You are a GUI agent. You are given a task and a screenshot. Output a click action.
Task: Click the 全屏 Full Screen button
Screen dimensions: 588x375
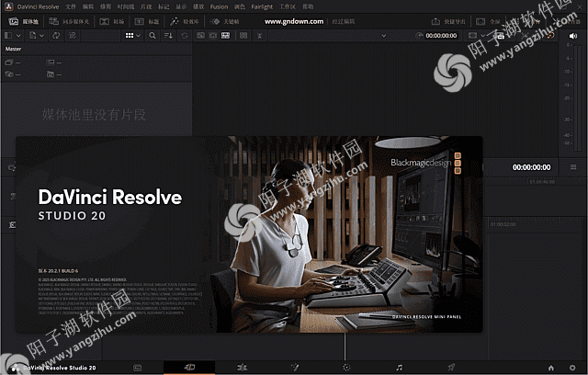[x=488, y=21]
